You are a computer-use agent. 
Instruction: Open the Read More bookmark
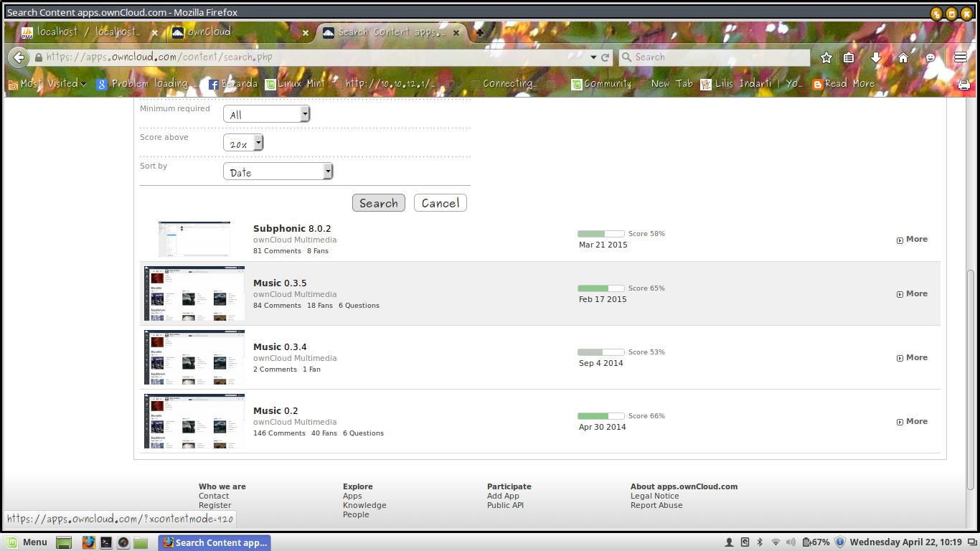843,84
